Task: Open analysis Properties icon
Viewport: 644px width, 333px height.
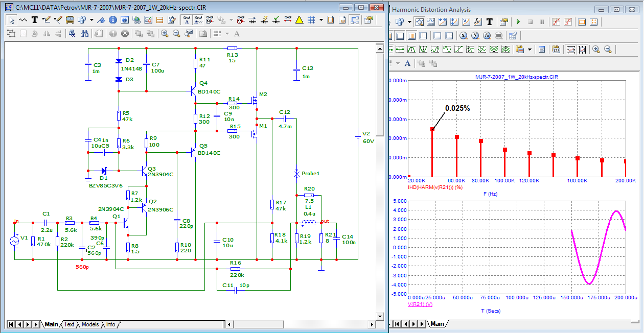Action: tap(503, 22)
